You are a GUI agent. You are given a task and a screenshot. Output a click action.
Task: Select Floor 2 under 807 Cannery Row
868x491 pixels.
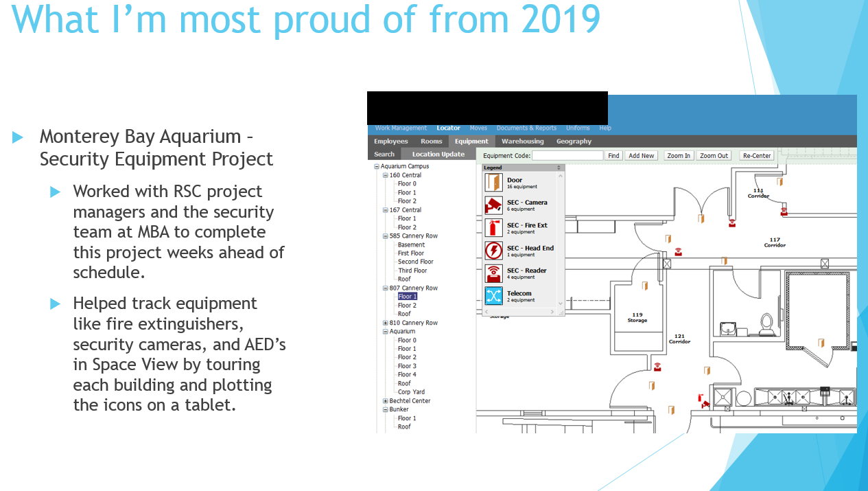click(408, 306)
